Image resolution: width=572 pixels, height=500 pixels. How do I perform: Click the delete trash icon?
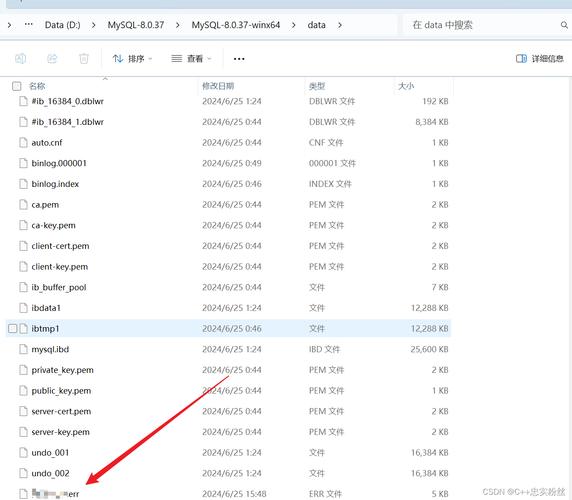(x=84, y=59)
